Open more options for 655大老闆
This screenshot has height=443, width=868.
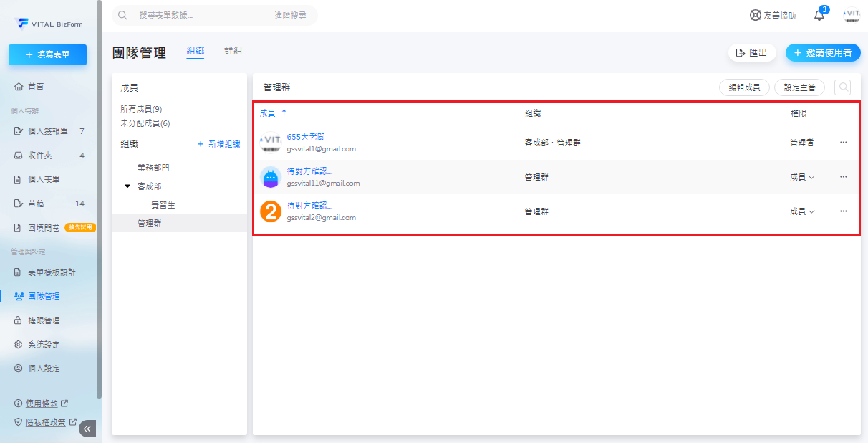pos(843,143)
